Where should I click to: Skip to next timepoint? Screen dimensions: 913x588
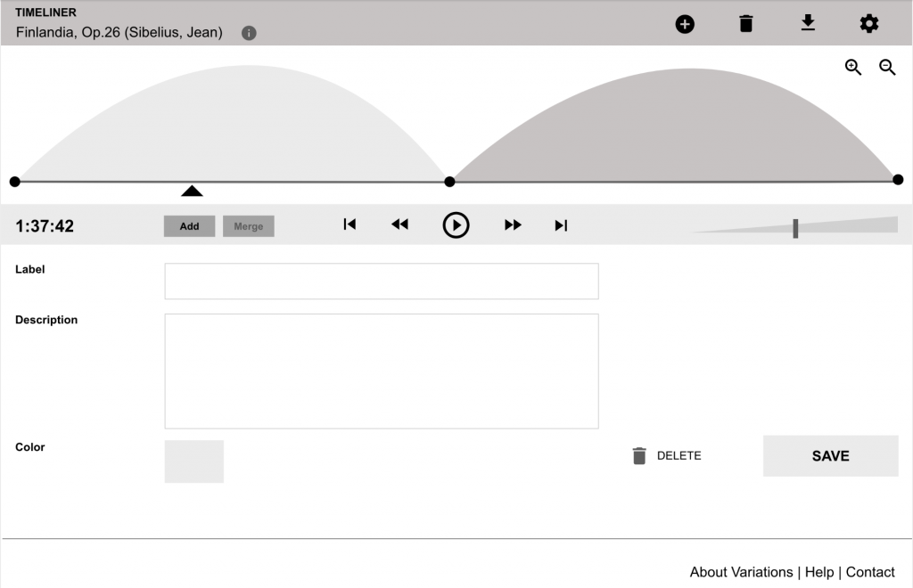[x=562, y=225]
